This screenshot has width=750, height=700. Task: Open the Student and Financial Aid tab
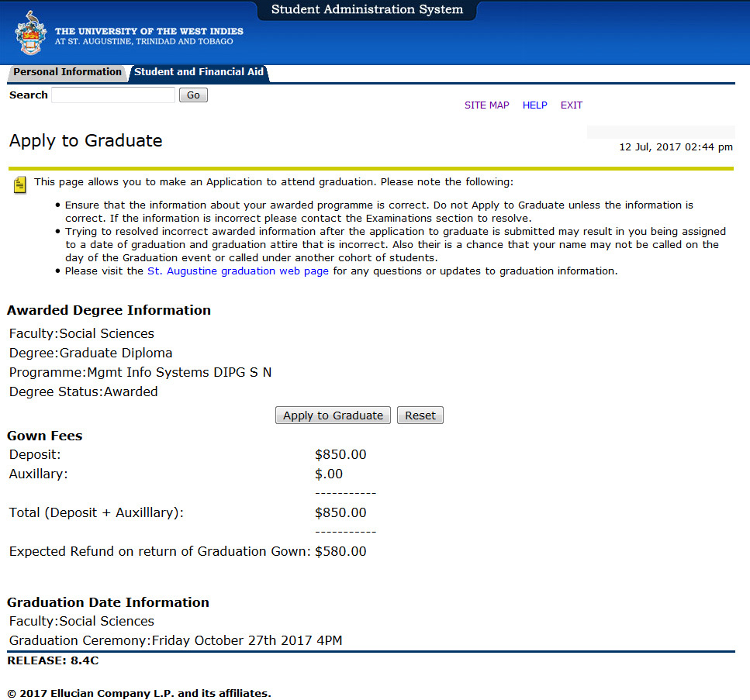click(198, 72)
